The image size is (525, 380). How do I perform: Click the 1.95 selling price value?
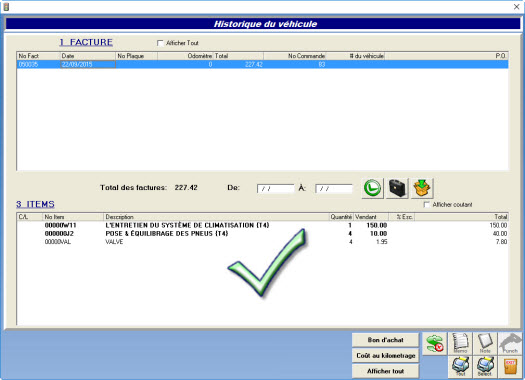[381, 242]
